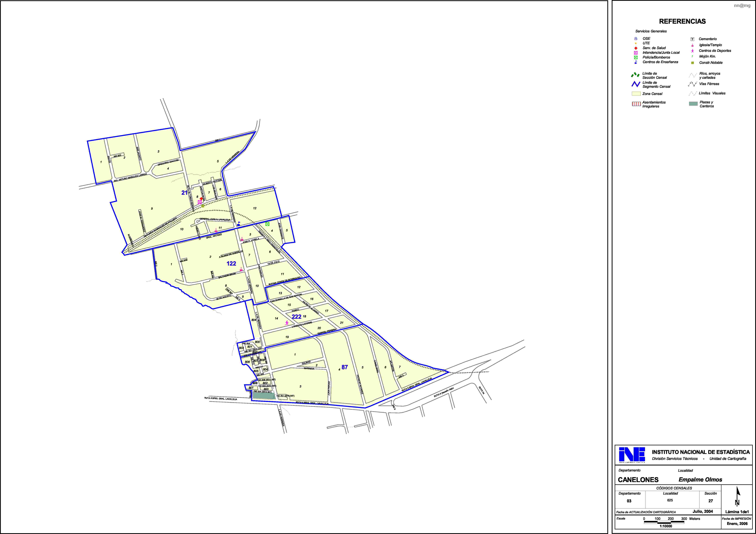This screenshot has height=534, width=756.
Task: Click the Asentamientos Irregulares striped swatch
Action: pyautogui.click(x=636, y=104)
